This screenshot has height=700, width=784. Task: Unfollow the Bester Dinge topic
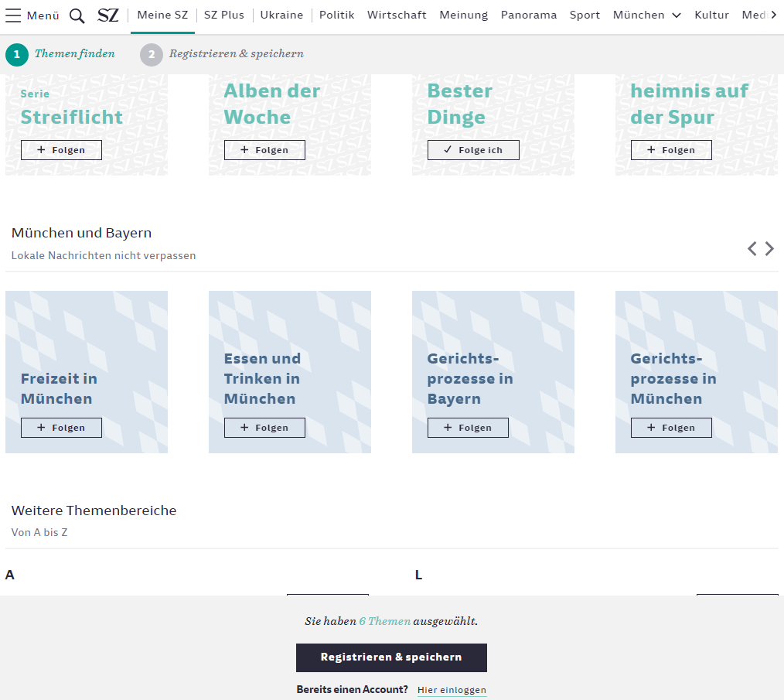click(473, 150)
